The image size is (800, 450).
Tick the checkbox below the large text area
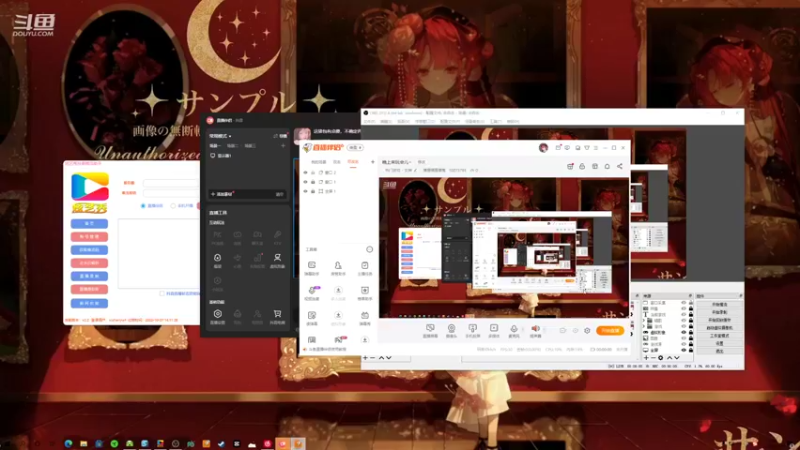pyautogui.click(x=162, y=294)
